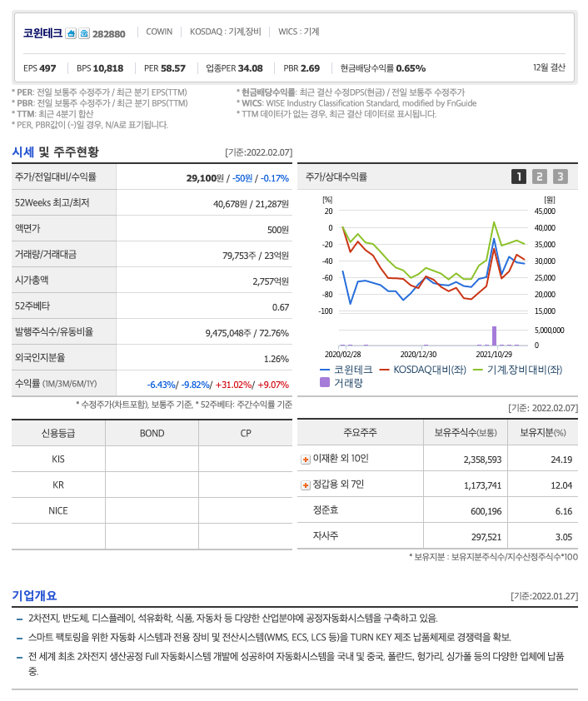The width and height of the screenshot is (588, 701).
Task: Click the 9,475,048주 / 72.76% value
Action: (x=247, y=334)
